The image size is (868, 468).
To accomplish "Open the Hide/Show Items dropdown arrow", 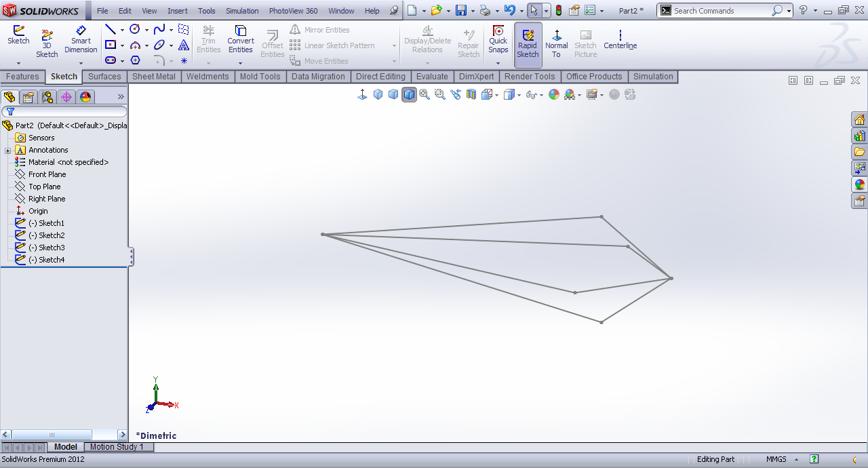I will tap(541, 96).
